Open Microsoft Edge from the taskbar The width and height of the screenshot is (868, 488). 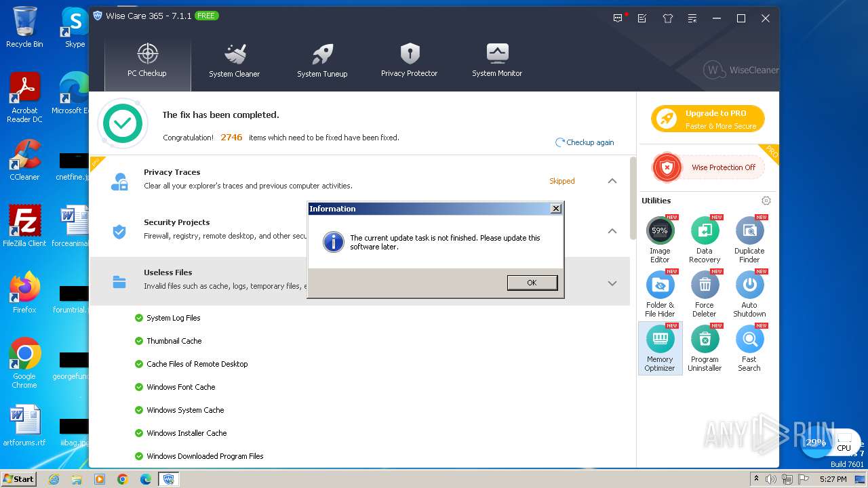point(146,479)
